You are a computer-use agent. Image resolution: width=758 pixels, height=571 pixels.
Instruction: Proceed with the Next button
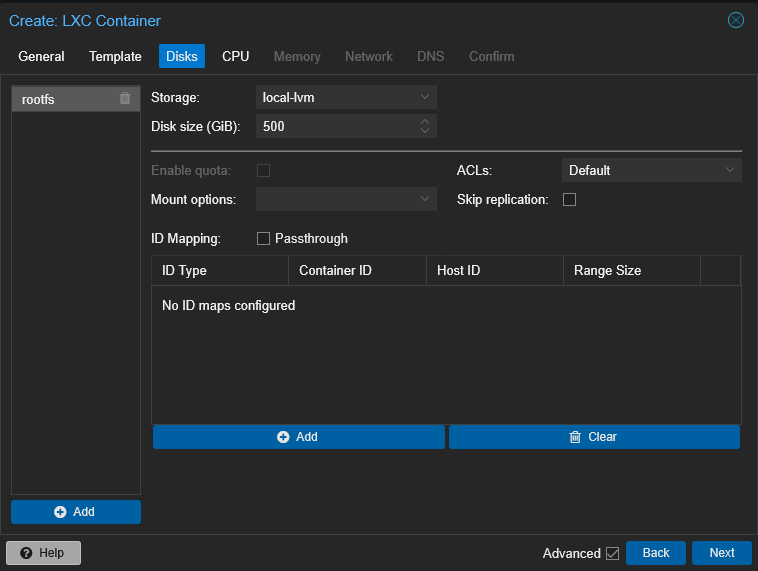[722, 553]
